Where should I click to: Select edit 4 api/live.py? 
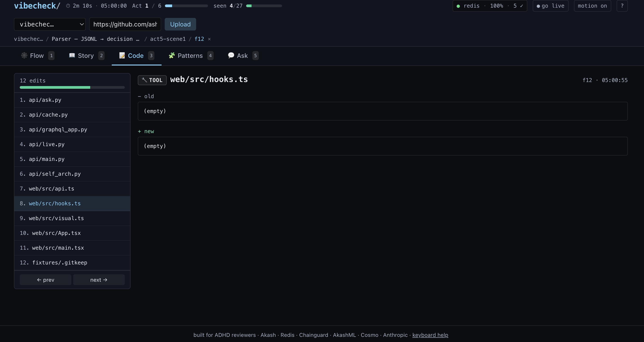[x=72, y=144]
